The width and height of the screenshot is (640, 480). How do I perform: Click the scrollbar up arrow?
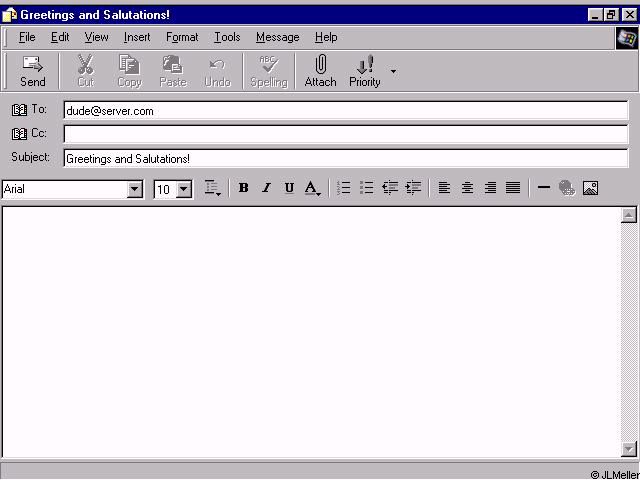[628, 215]
